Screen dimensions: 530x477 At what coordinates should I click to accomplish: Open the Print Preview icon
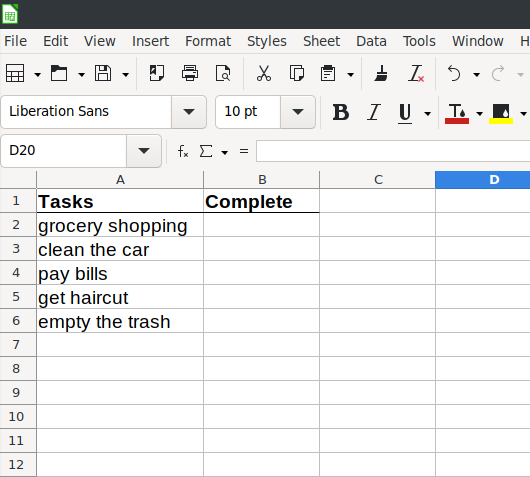tap(223, 73)
